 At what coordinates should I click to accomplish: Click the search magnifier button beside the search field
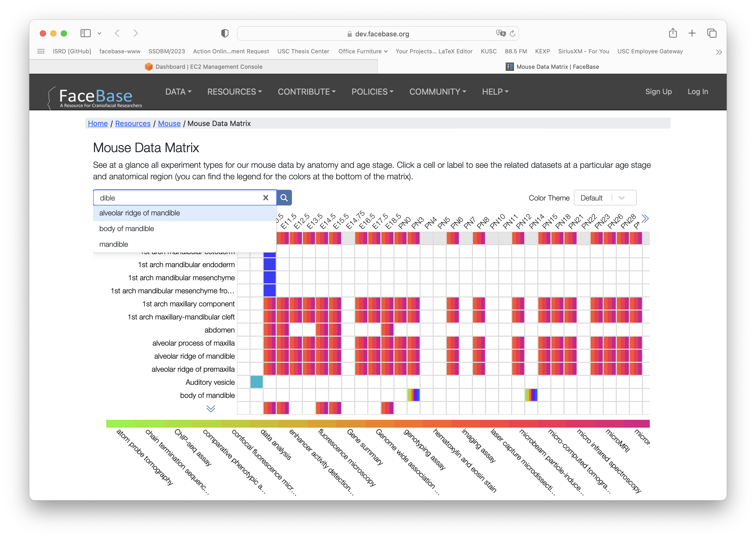(284, 197)
